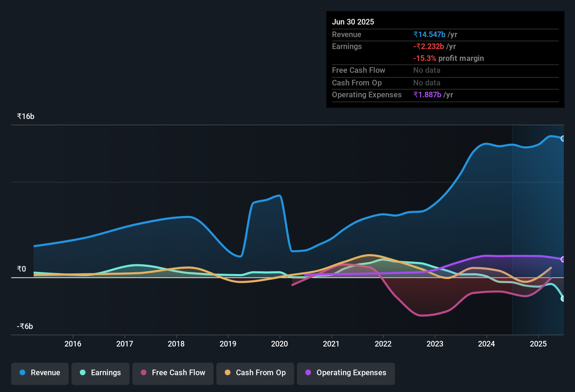Click the -15.3% profit margin text
575x392 pixels.
click(449, 58)
